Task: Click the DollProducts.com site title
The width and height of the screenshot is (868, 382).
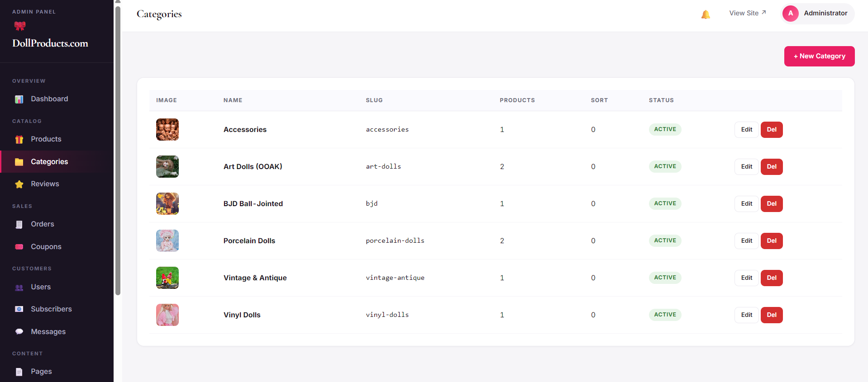Action: point(50,43)
